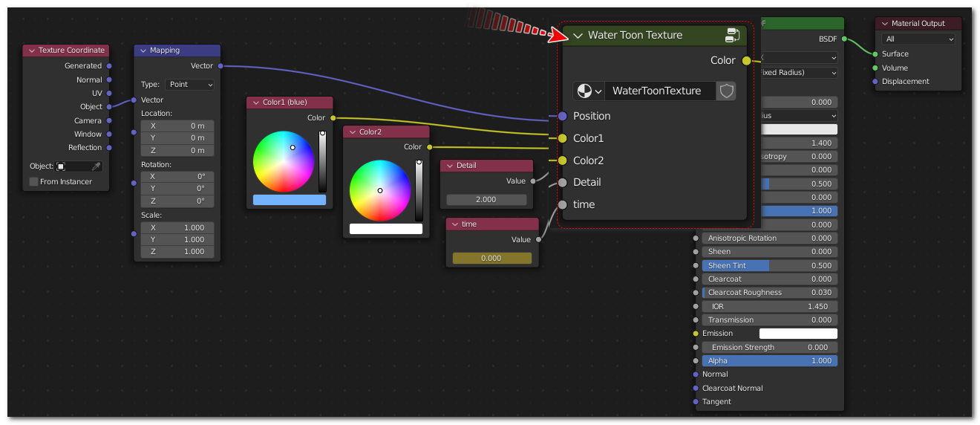980x425 pixels.
Task: Click the eyedropper in the Object field
Action: tap(96, 166)
